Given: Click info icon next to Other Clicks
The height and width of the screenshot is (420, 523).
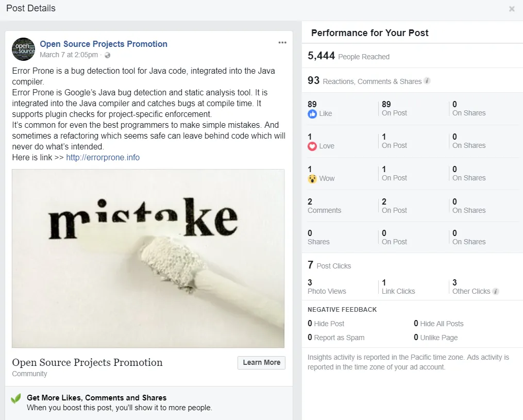Looking at the screenshot, I should [496, 291].
